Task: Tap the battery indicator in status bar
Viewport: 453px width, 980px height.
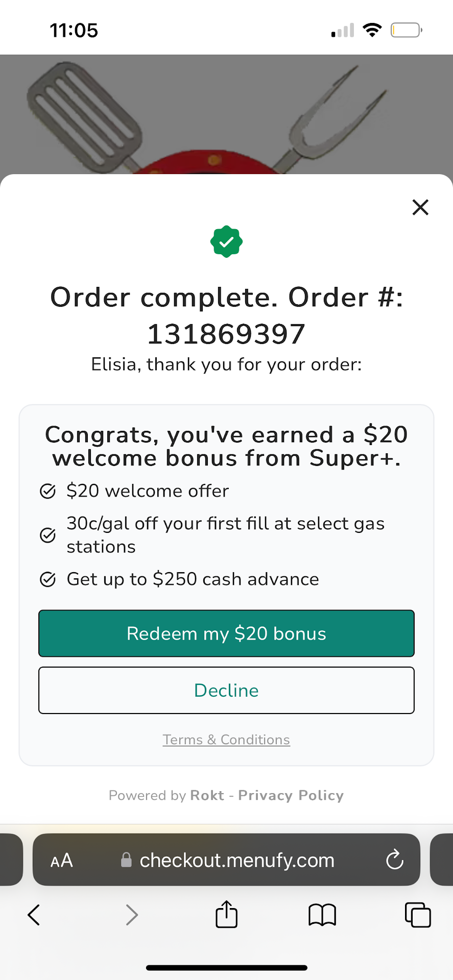Action: (x=406, y=31)
